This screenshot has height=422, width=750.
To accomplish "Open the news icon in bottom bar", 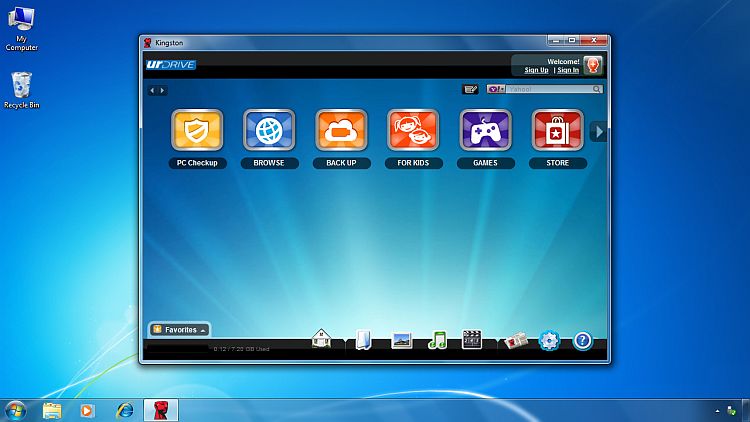I will point(513,340).
